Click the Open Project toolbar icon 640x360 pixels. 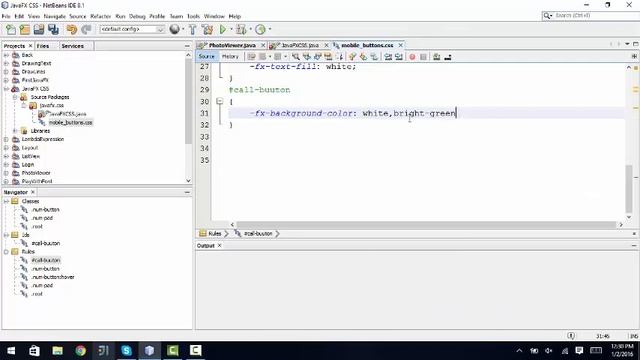tap(39, 29)
